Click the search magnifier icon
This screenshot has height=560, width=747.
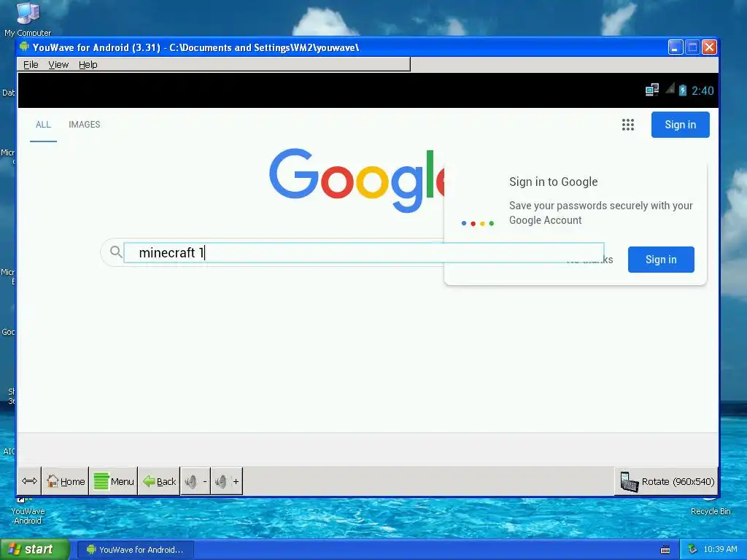[116, 252]
